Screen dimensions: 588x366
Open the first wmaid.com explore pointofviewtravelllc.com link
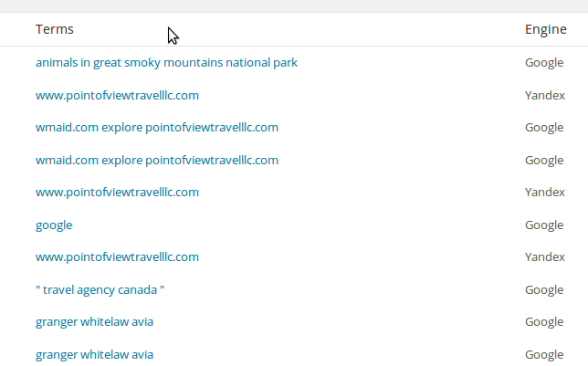pos(157,128)
